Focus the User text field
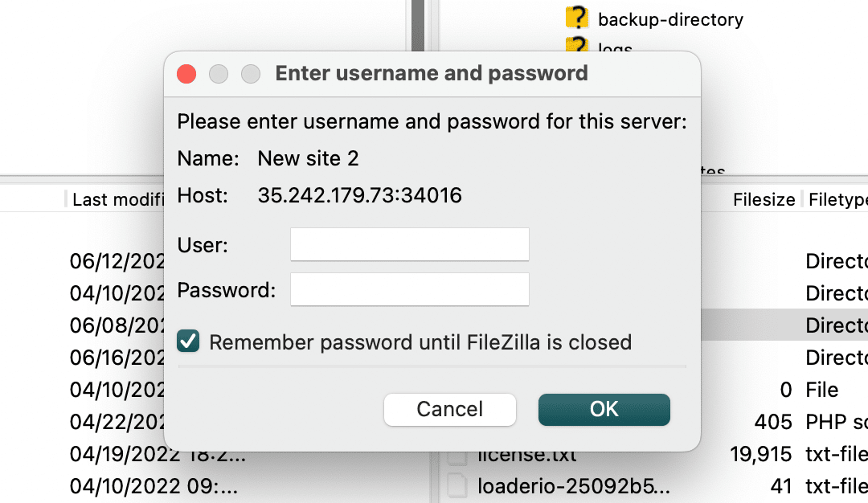The height and width of the screenshot is (503, 868). click(x=409, y=244)
